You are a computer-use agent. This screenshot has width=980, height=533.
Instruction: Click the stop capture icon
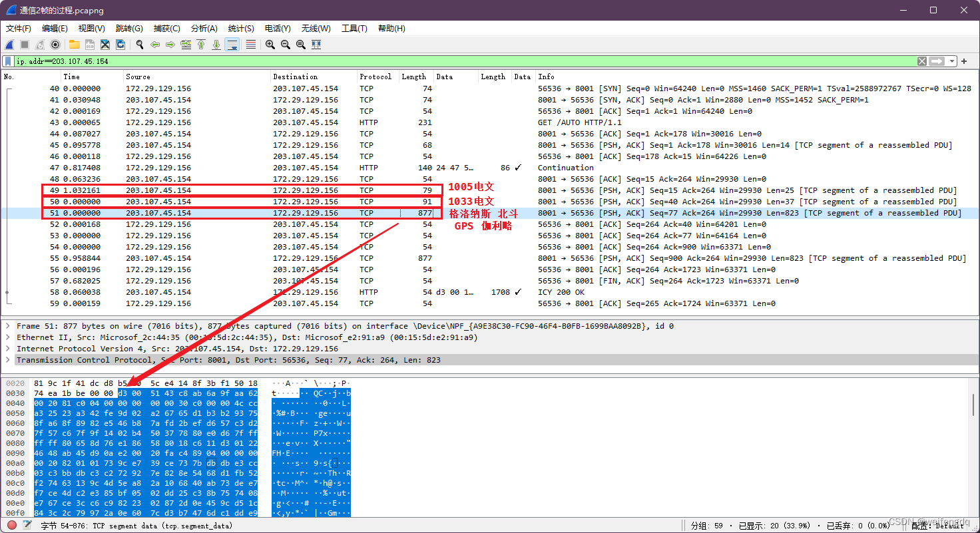click(x=23, y=44)
